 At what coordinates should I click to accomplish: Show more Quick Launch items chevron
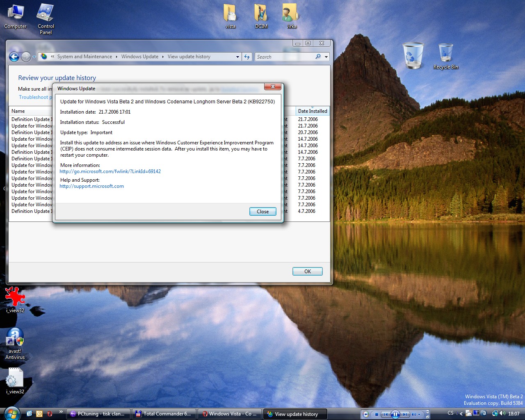(x=61, y=412)
